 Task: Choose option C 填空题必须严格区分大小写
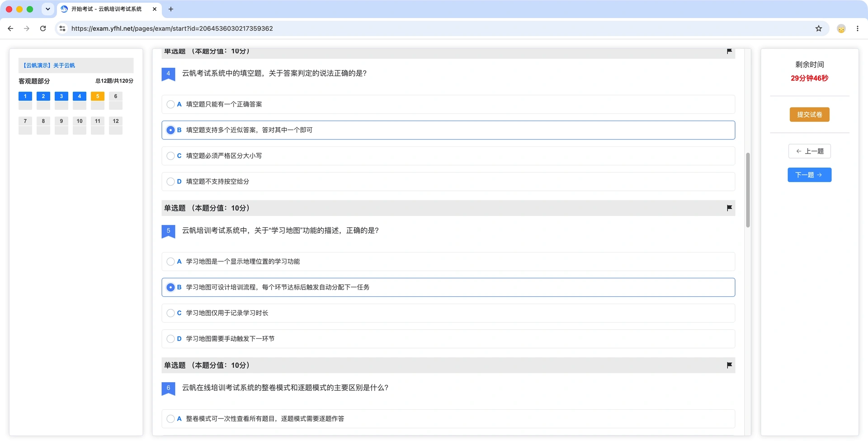(448, 156)
